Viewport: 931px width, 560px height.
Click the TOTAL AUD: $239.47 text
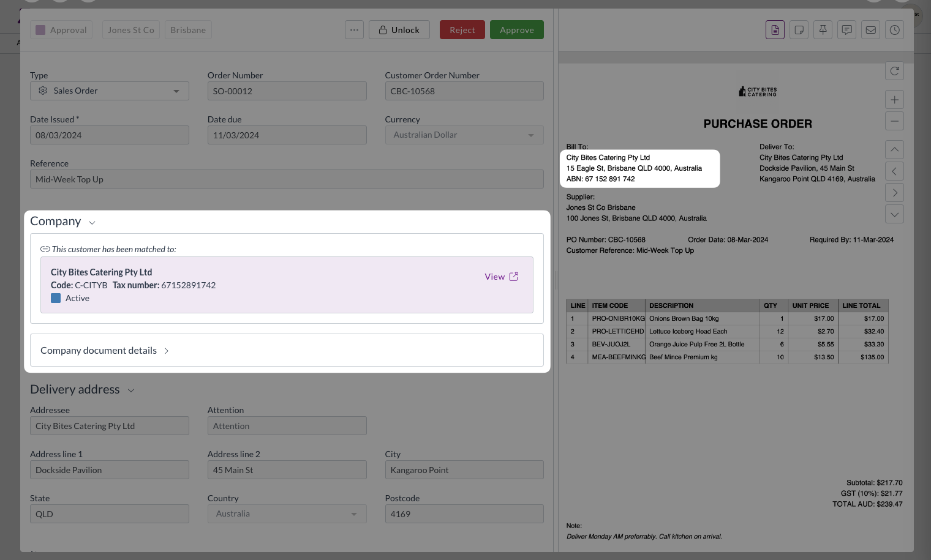pos(867,504)
